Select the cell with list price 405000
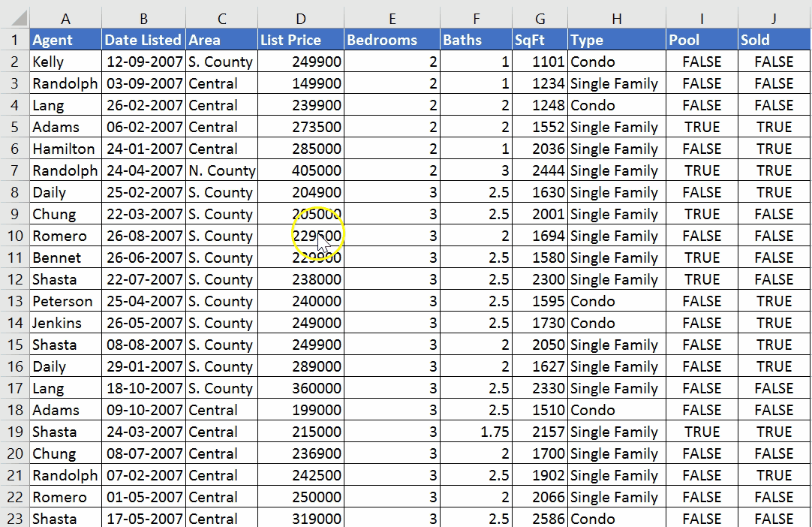Image resolution: width=812 pixels, height=527 pixels. pos(300,170)
